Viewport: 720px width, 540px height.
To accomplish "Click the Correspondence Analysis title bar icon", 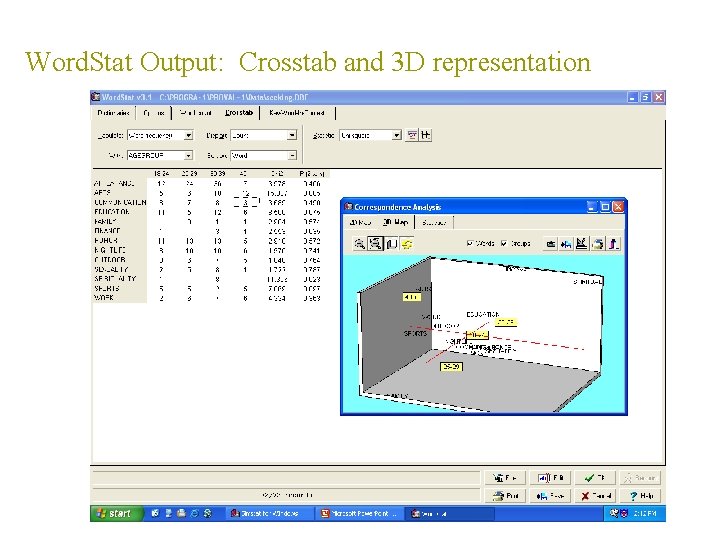I will click(x=349, y=207).
